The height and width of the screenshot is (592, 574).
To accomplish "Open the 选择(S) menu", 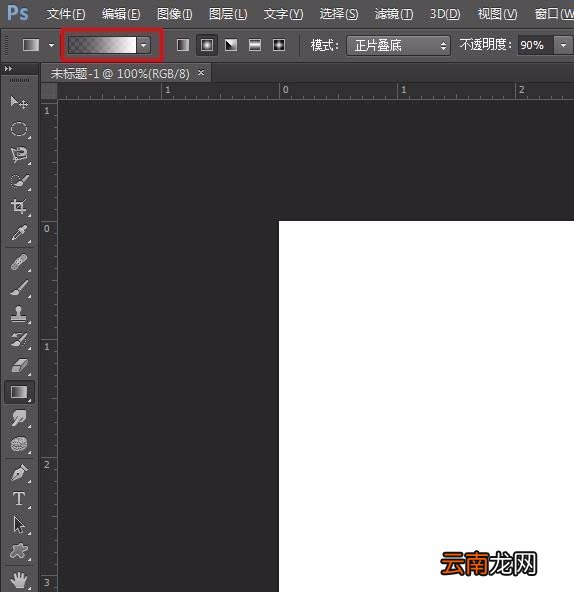I will click(x=339, y=14).
